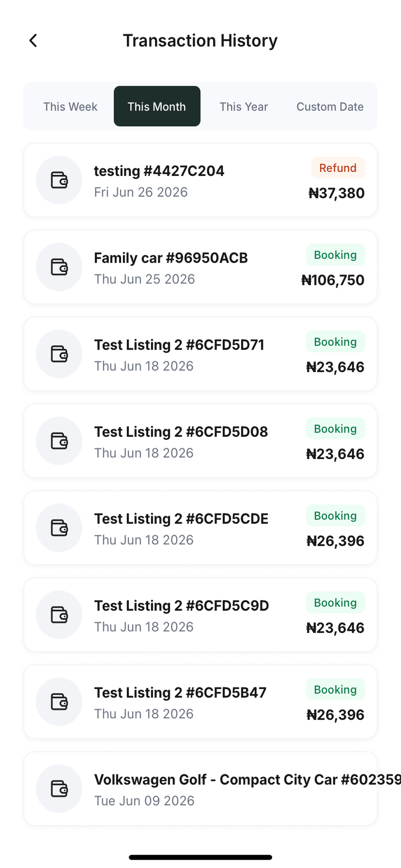This screenshot has width=401, height=868.
Task: Click the Refund badge on testing transaction
Action: (338, 168)
